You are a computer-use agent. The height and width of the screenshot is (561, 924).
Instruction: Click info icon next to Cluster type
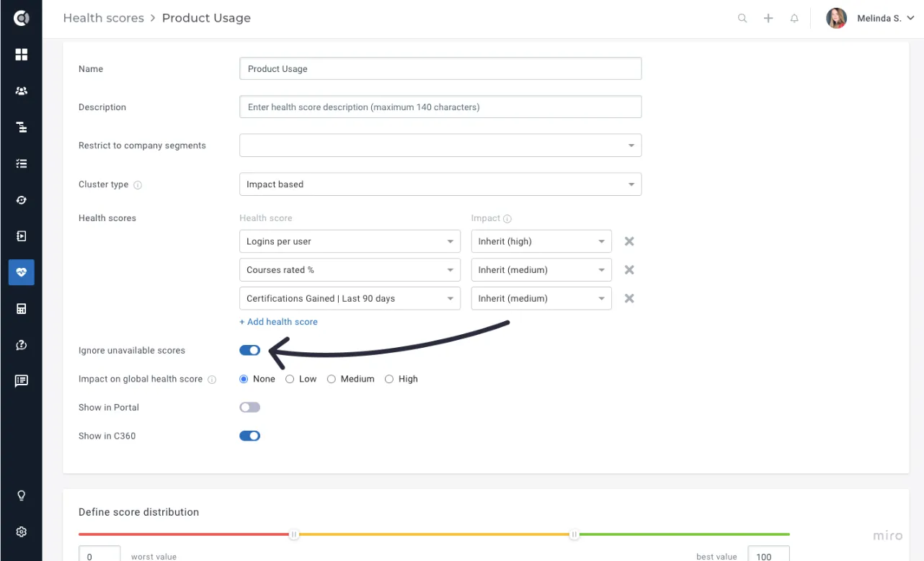coord(138,185)
